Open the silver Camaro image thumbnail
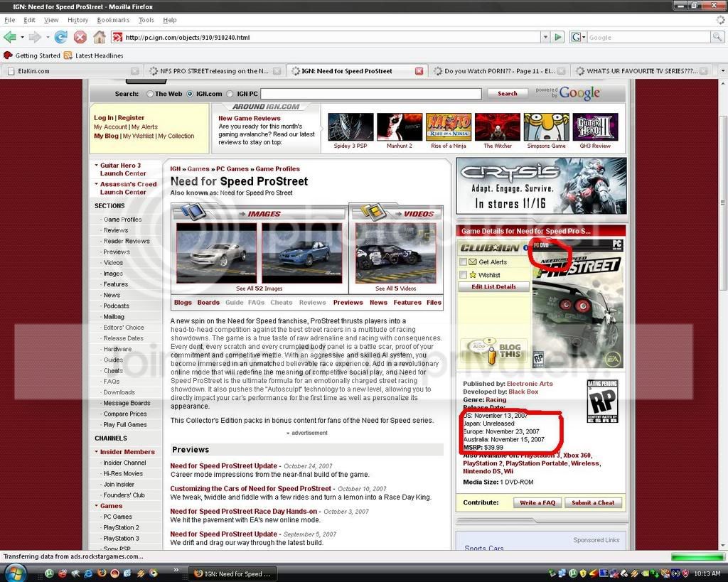The width and height of the screenshot is (728, 582). point(216,253)
